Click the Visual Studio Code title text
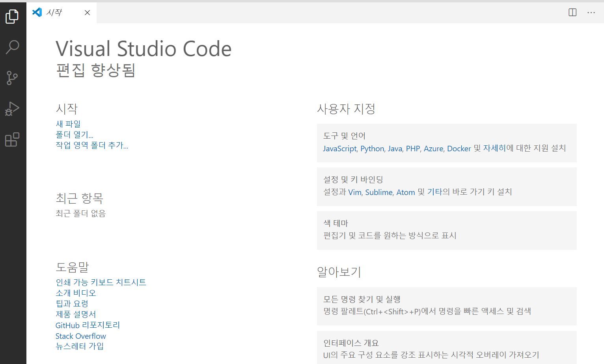This screenshot has height=364, width=604. click(x=144, y=49)
